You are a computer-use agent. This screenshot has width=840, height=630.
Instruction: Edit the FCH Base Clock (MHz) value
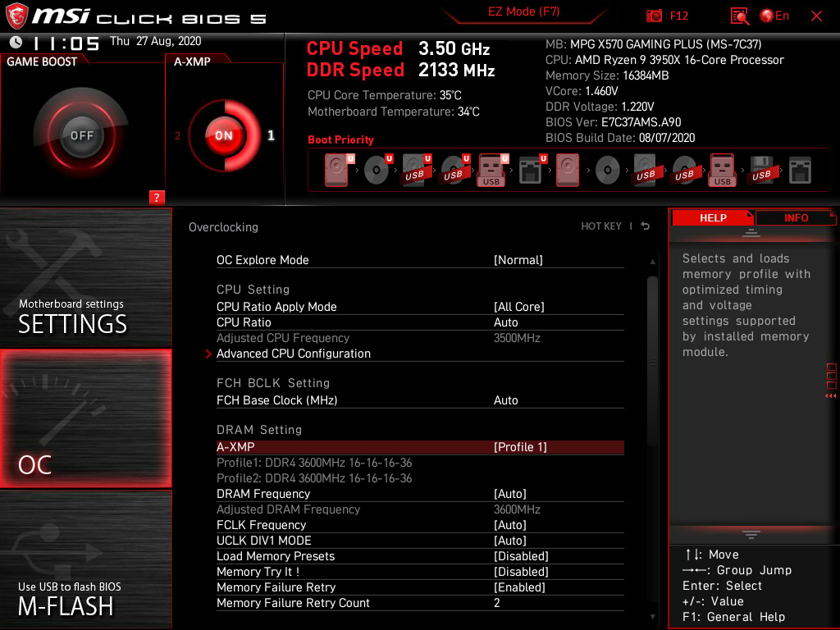coord(505,400)
